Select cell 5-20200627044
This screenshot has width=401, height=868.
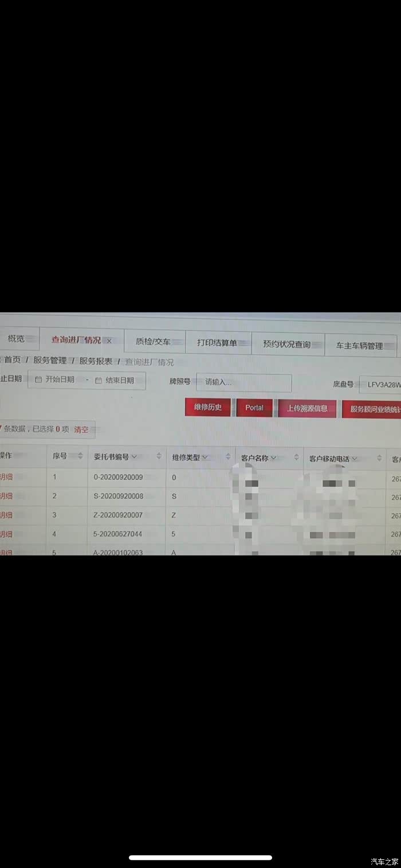[x=118, y=534]
